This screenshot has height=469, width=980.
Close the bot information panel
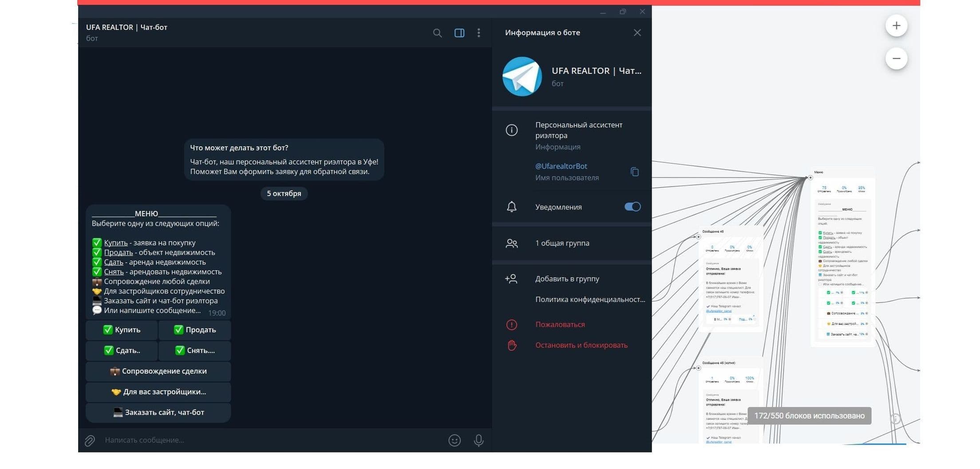637,32
